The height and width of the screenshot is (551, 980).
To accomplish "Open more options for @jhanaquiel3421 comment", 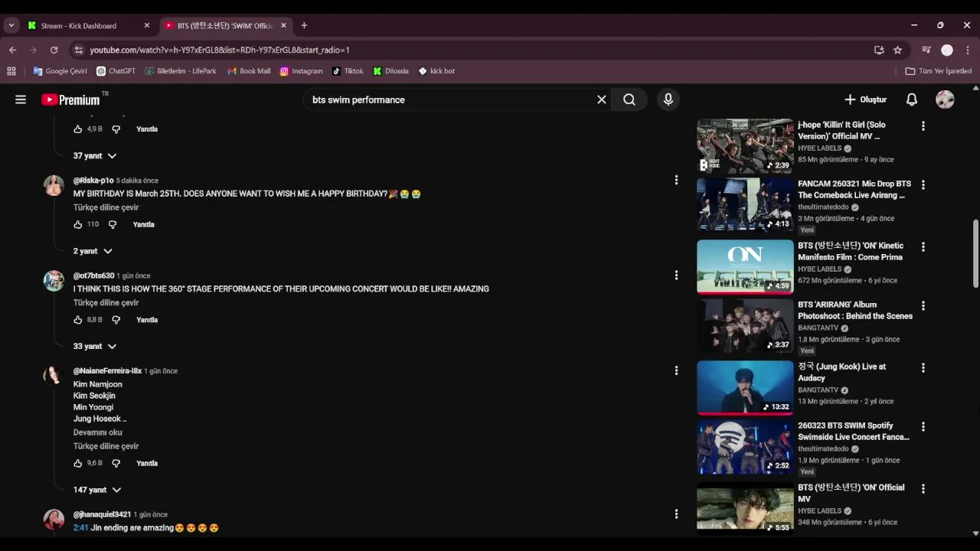I will pyautogui.click(x=676, y=514).
